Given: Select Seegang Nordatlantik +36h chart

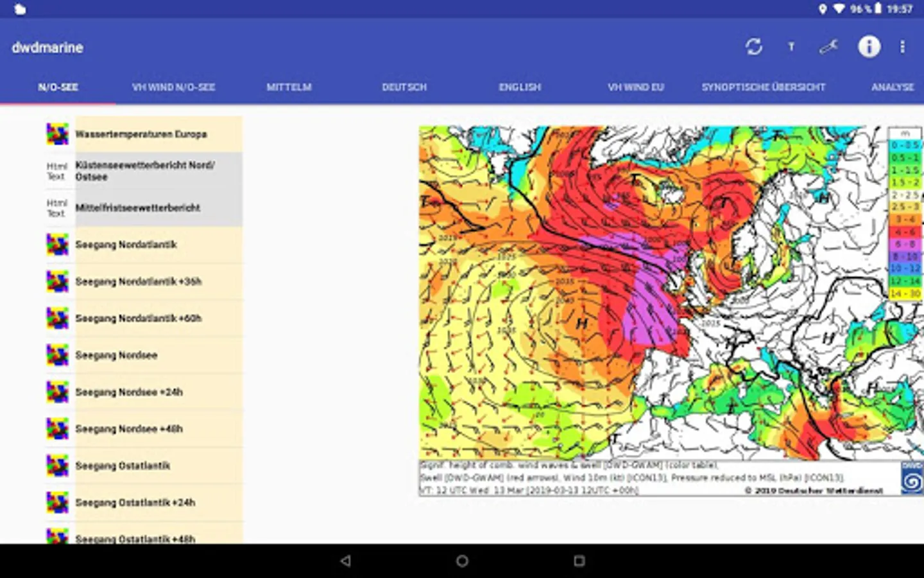Looking at the screenshot, I should tap(159, 281).
